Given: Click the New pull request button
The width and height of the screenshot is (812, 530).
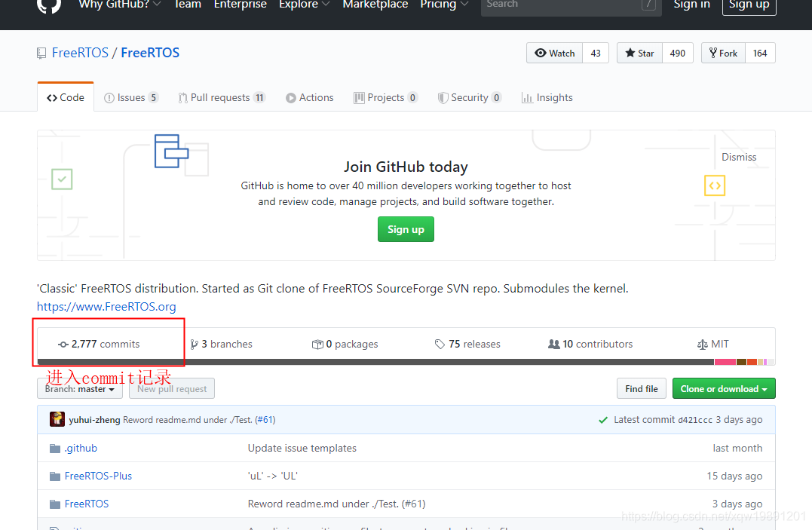Looking at the screenshot, I should pos(172,388).
